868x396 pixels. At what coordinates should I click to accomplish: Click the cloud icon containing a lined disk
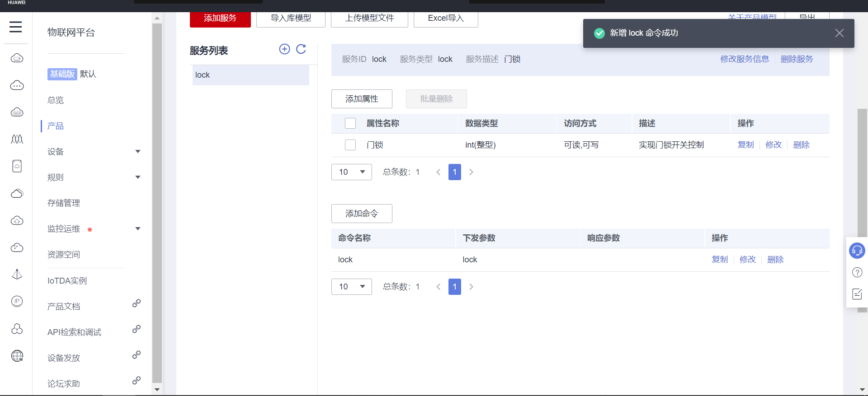(17, 112)
